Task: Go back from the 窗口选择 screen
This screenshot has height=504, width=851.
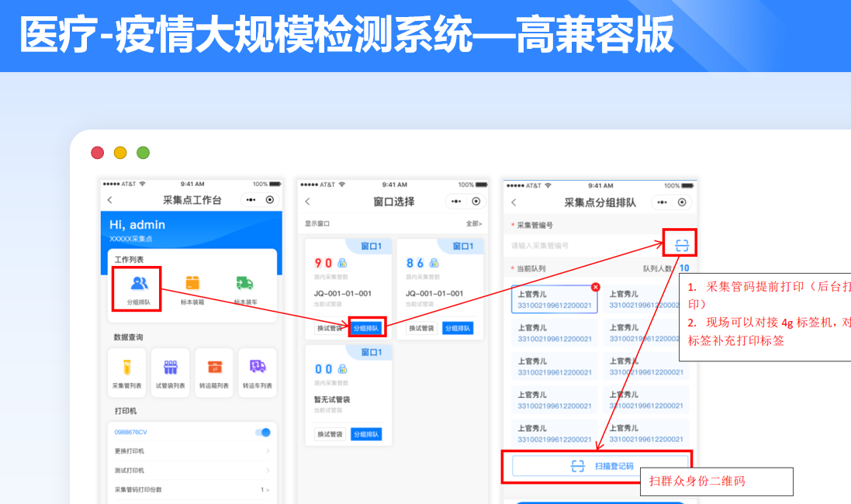Action: (308, 202)
